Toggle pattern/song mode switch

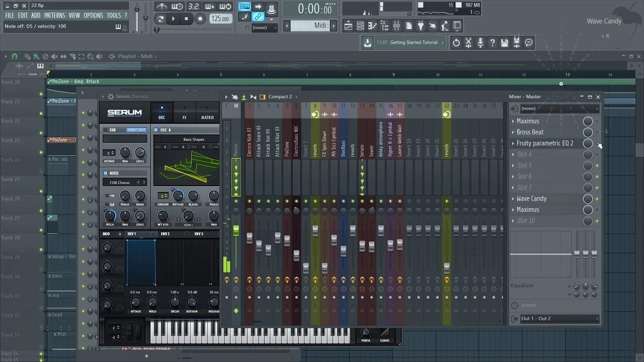160,19
